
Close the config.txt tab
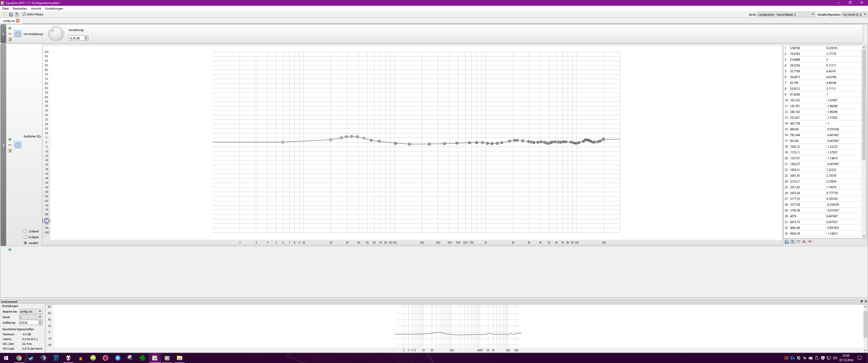(x=18, y=21)
